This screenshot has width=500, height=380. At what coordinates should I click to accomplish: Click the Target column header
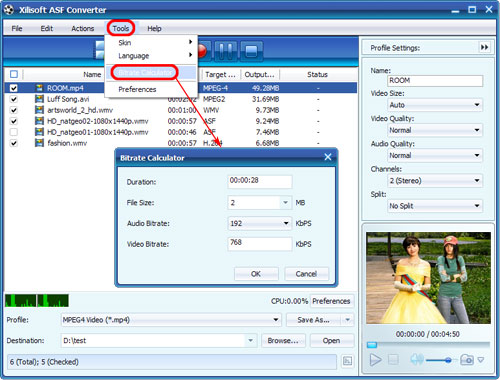coord(220,74)
